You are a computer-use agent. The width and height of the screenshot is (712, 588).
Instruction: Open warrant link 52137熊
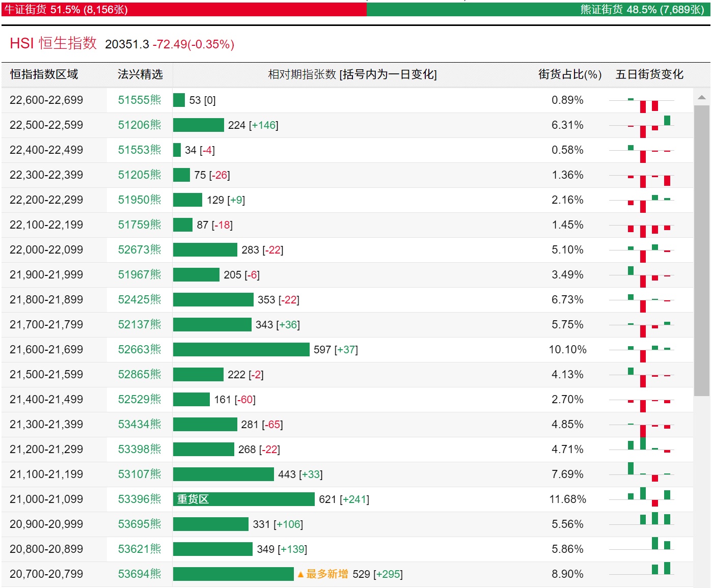coord(140,324)
